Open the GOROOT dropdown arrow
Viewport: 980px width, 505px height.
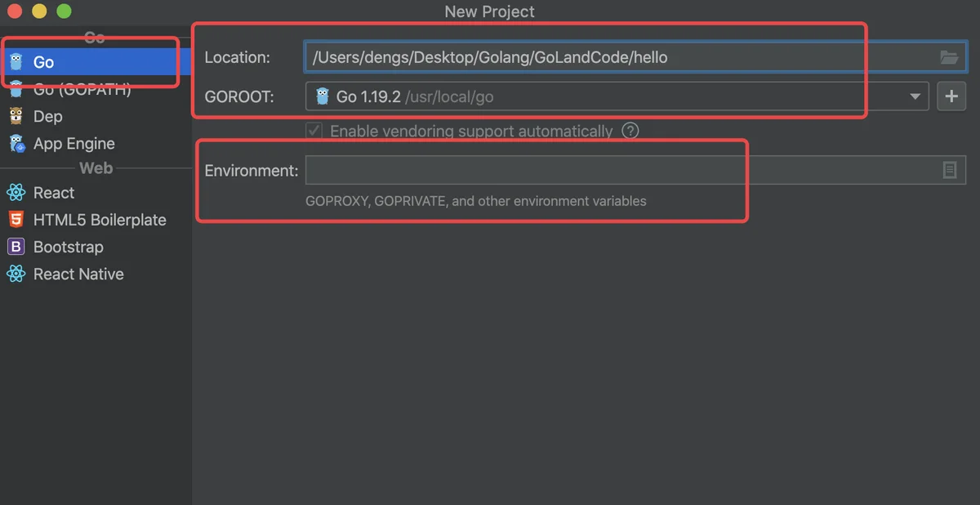coord(915,96)
